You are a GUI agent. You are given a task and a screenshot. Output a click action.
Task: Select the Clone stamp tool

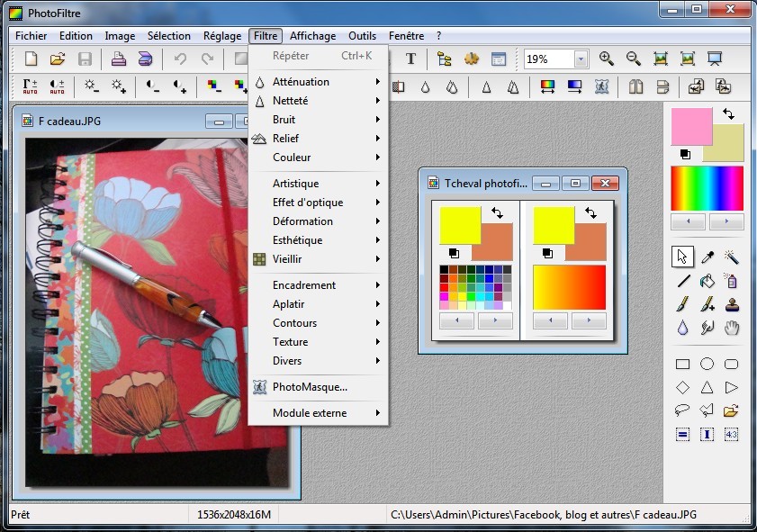(x=732, y=304)
